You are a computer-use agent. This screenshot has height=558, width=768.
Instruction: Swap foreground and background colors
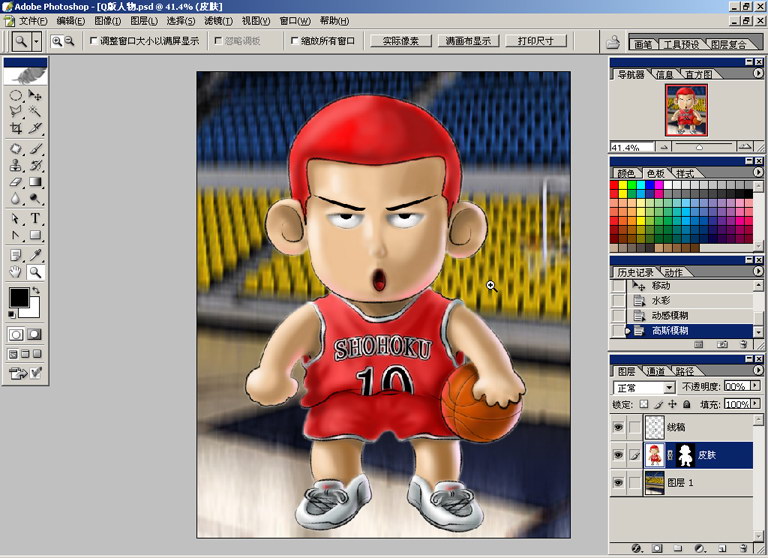[35, 291]
